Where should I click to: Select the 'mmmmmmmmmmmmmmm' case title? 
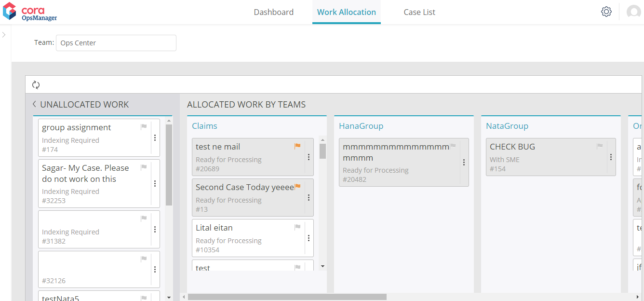pos(396,152)
